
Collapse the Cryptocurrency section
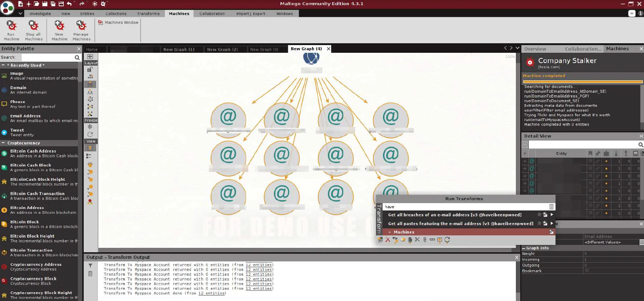(3, 143)
